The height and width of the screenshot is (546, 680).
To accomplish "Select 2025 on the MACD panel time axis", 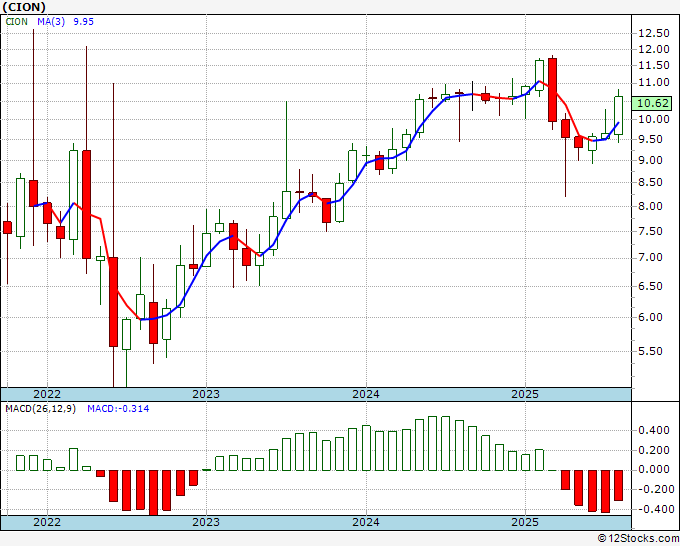I will [525, 522].
